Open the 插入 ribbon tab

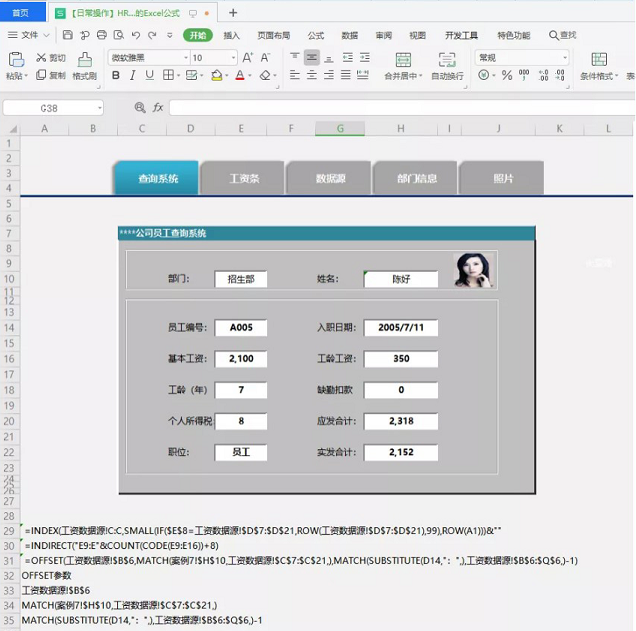232,35
